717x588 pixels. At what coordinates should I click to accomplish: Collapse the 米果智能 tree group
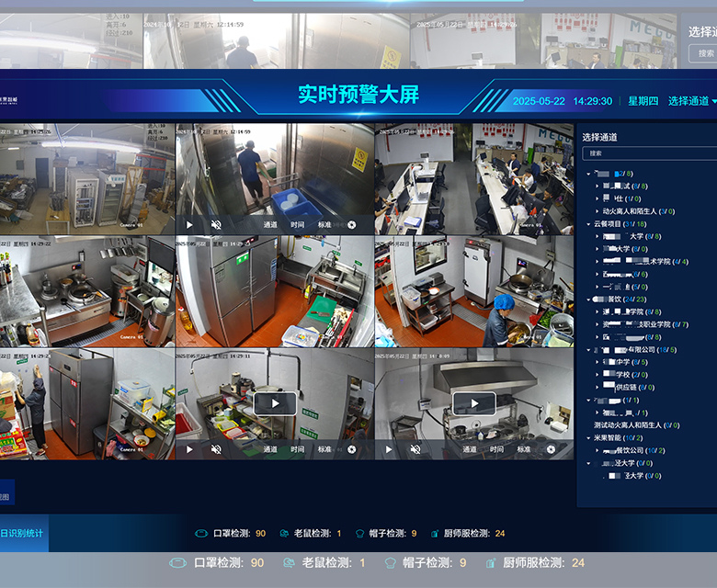(x=588, y=437)
